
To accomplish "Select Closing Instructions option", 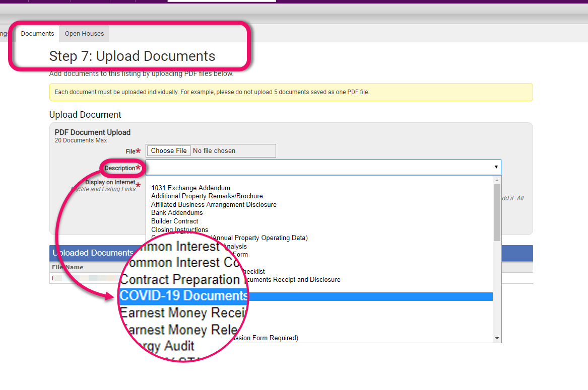I will 179,229.
